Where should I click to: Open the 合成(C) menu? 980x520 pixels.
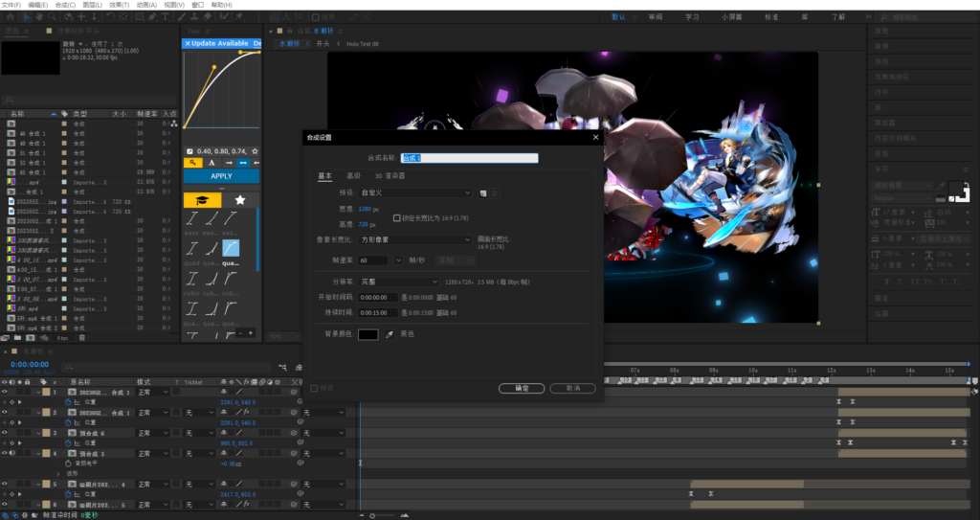(66, 5)
